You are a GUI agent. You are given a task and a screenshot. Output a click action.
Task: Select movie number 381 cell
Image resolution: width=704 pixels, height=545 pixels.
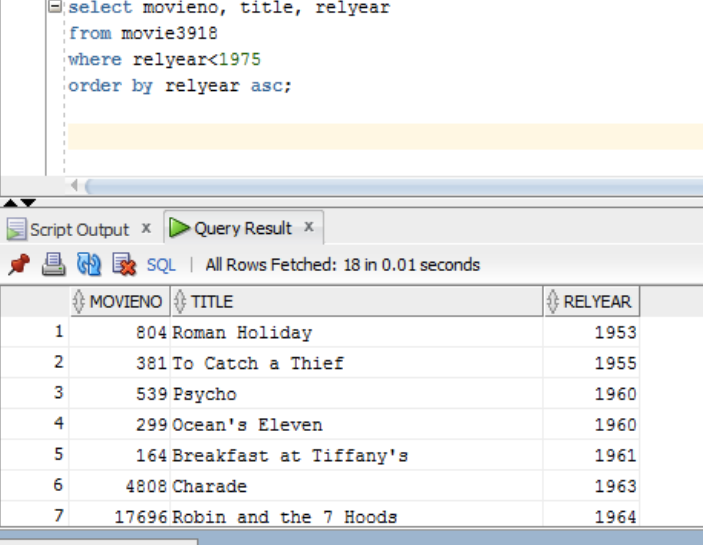click(x=120, y=363)
